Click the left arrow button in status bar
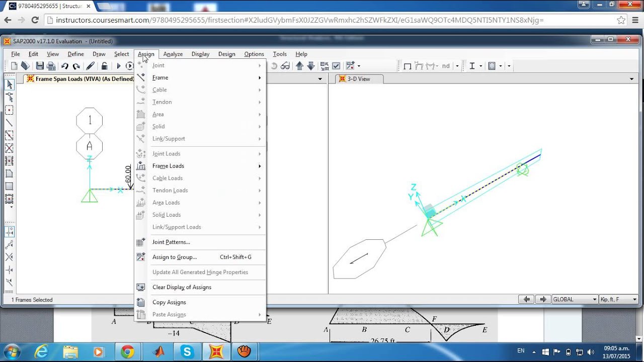This screenshot has width=644, height=362. tap(526, 299)
